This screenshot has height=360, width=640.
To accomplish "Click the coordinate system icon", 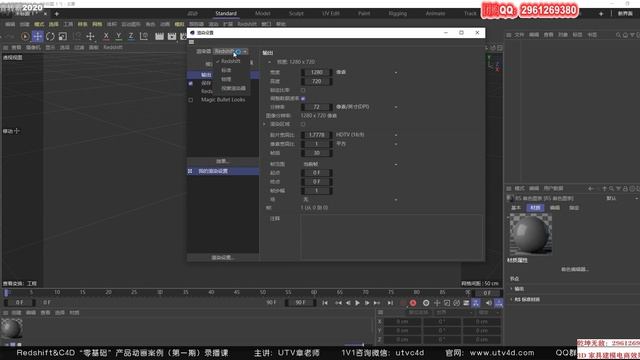I will pyautogui.click(x=144, y=36).
